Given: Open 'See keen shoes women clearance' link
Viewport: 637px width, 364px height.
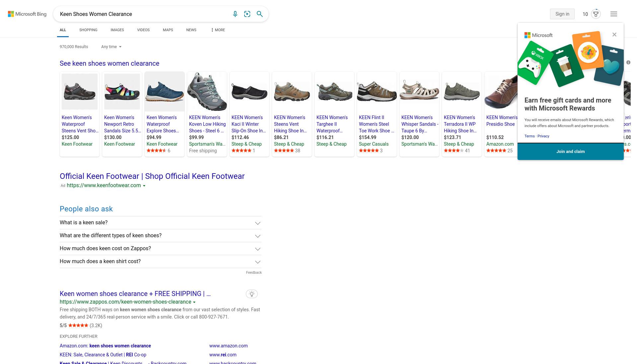Looking at the screenshot, I should pyautogui.click(x=109, y=63).
